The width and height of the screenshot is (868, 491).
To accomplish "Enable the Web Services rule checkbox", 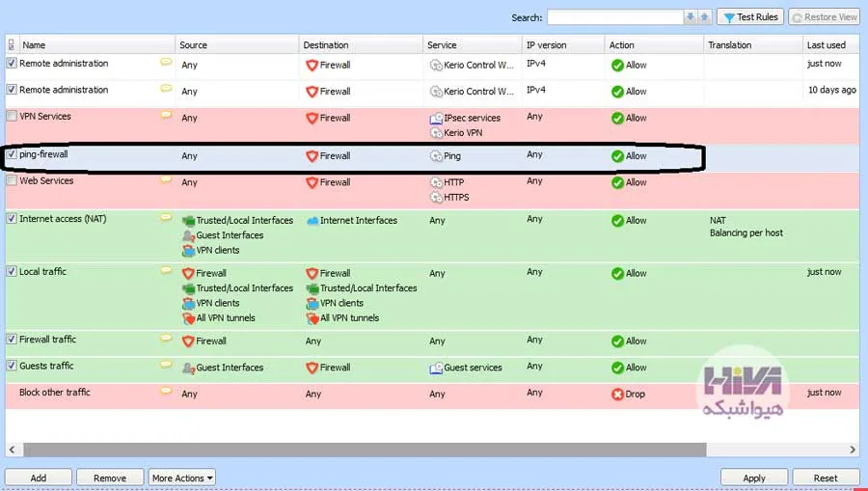I will click(12, 180).
